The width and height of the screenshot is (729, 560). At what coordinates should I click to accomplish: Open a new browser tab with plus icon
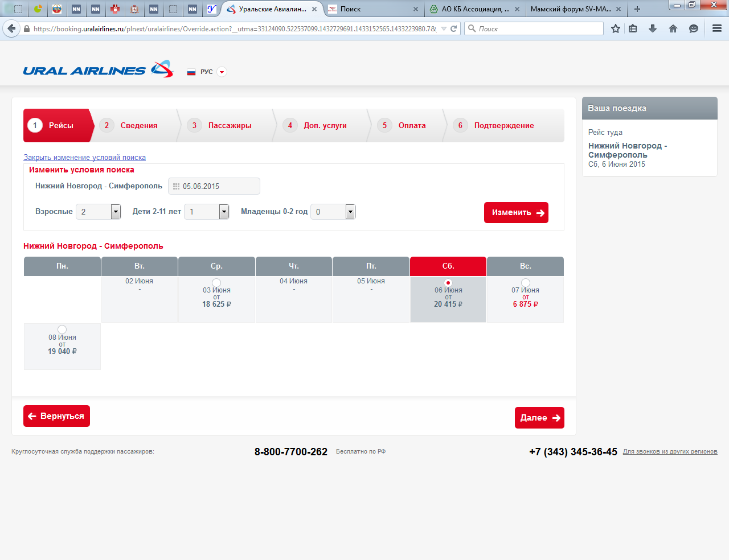[x=637, y=9]
